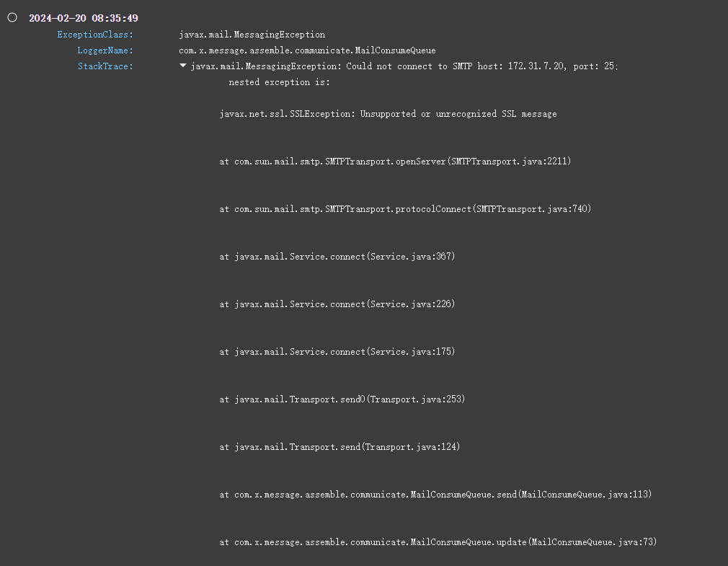Click the Transport.java:124 stack frame line

click(339, 447)
